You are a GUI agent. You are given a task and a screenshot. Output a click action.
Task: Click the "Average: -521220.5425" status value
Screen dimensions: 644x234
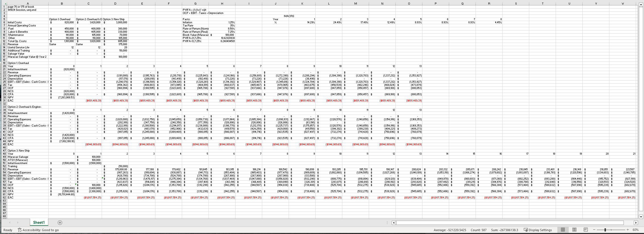pyautogui.click(x=450, y=230)
